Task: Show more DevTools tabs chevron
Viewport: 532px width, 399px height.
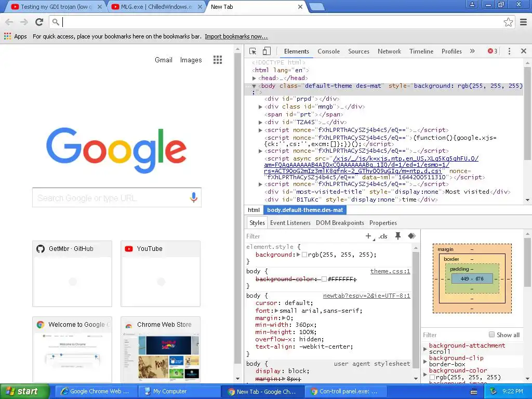Action: click(x=472, y=51)
